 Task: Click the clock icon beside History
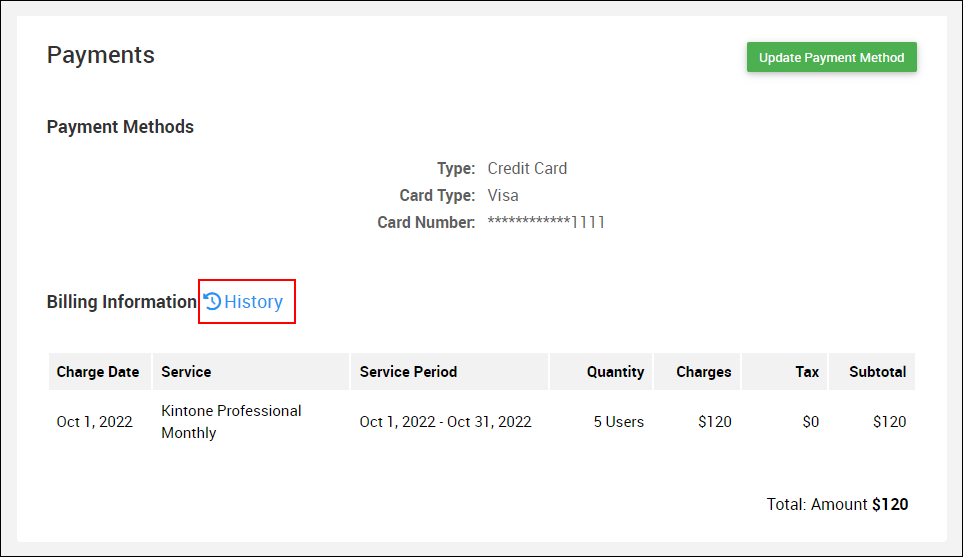pyautogui.click(x=212, y=301)
